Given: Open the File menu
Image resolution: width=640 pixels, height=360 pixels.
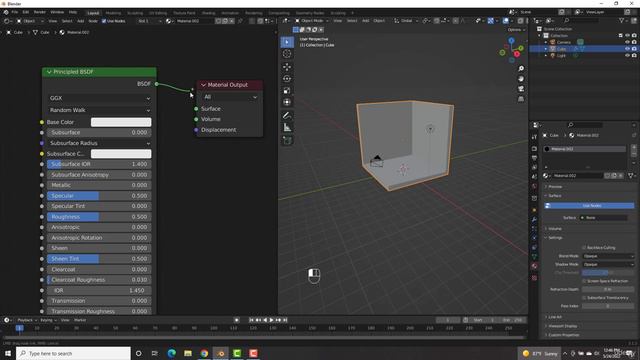Looking at the screenshot, I should [x=15, y=12].
